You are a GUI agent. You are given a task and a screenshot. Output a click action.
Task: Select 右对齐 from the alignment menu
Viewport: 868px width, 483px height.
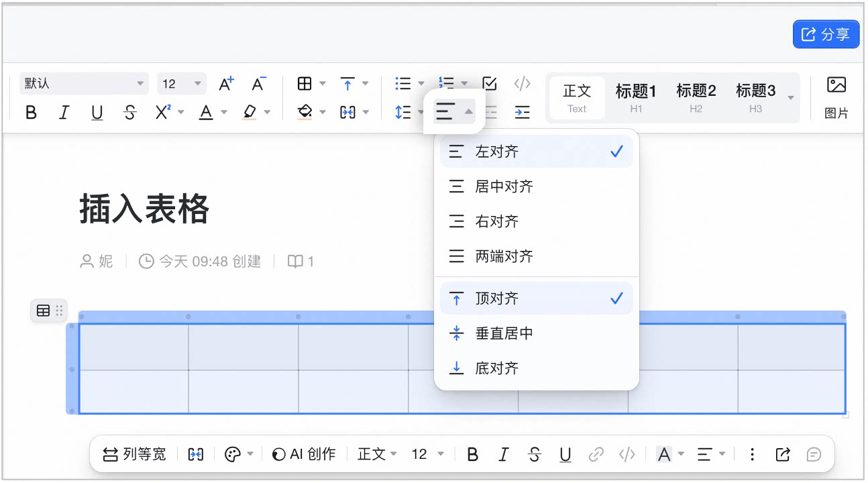537,221
